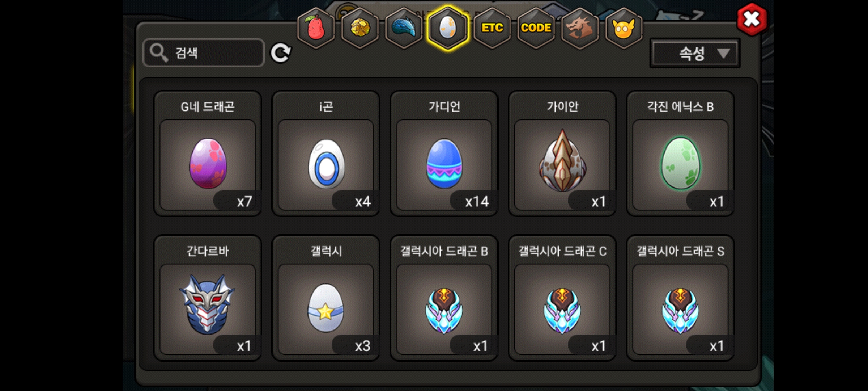This screenshot has width=868, height=391.
Task: Expand the 속성 sort dropdown
Action: 695,54
